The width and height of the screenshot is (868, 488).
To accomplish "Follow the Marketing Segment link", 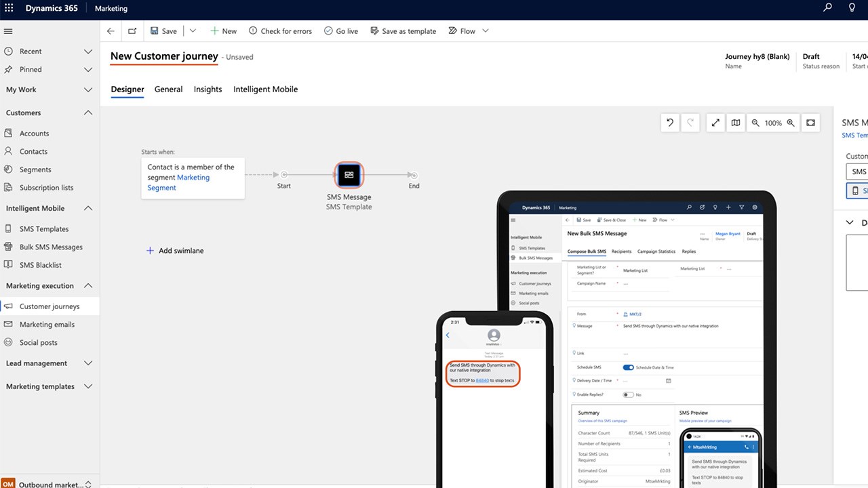I will tap(178, 183).
